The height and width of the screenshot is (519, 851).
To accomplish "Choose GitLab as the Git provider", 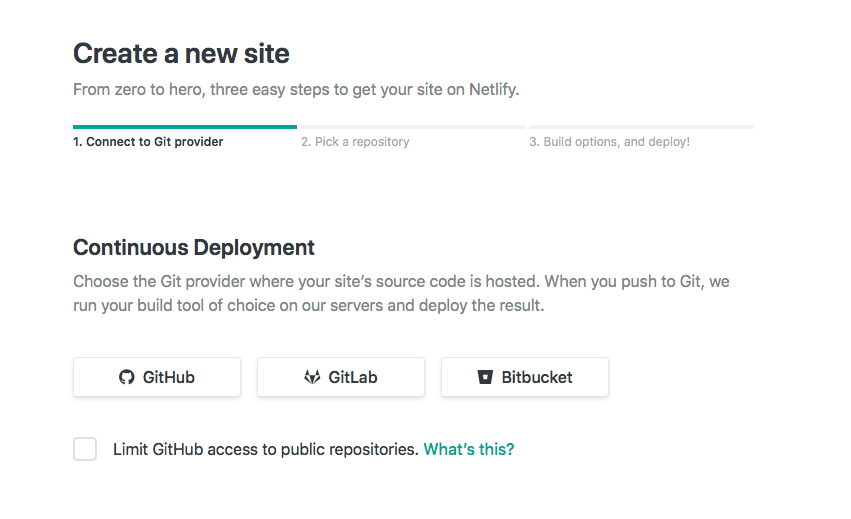I will (341, 377).
